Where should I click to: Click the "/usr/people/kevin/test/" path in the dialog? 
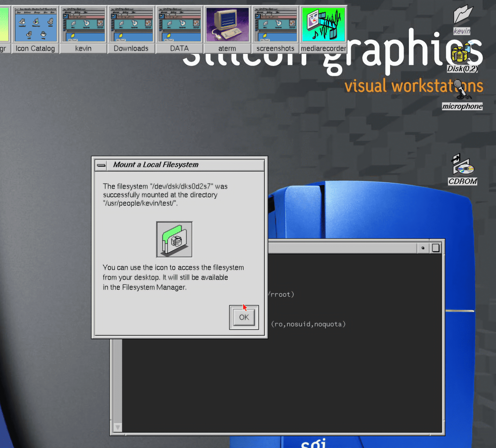(x=140, y=203)
